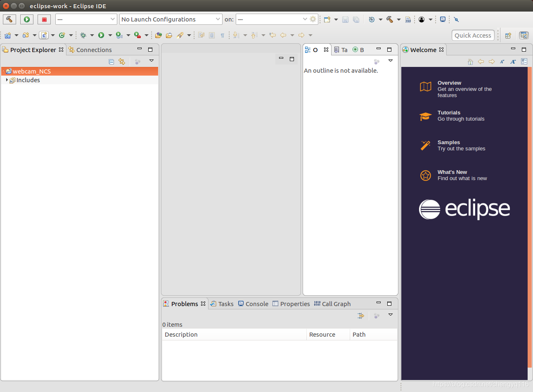Click the Save All icon
533x392 pixels.
tap(356, 19)
